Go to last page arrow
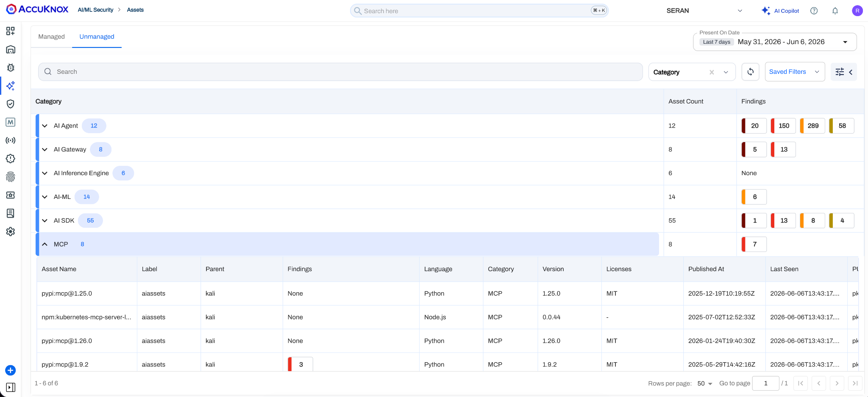 click(x=855, y=383)
